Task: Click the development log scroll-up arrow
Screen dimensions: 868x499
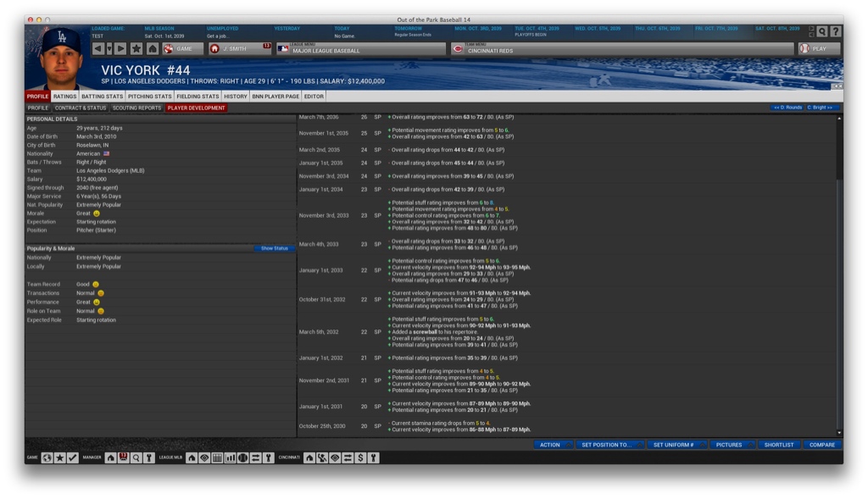Action: tap(839, 119)
